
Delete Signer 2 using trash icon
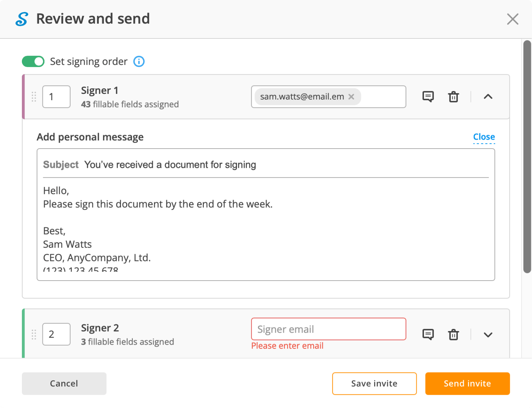click(453, 335)
